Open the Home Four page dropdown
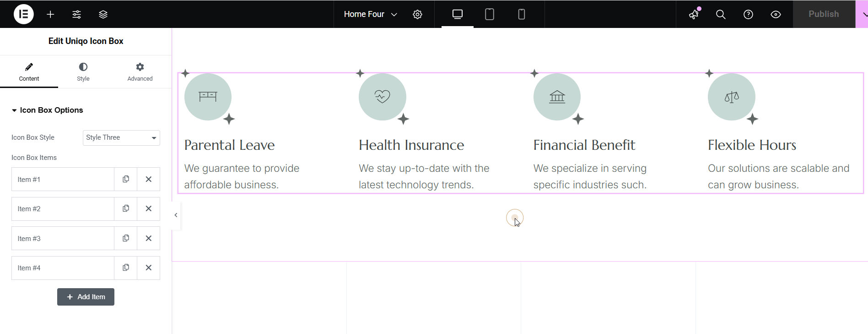 click(370, 14)
